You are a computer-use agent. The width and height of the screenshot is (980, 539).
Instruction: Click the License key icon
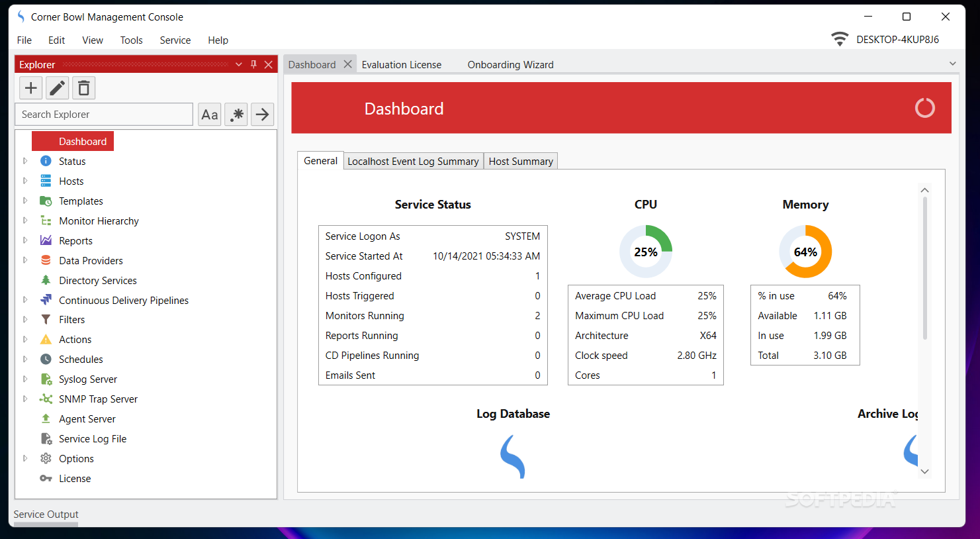(46, 478)
